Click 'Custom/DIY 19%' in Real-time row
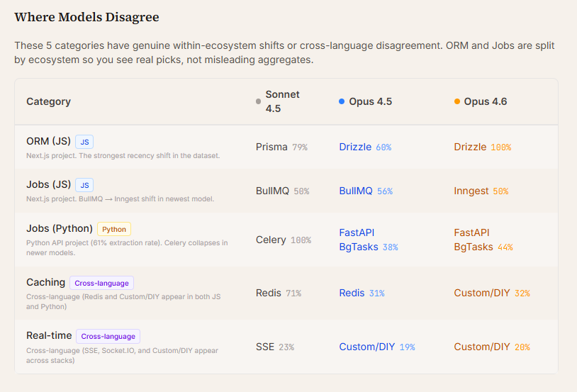 [x=377, y=347]
